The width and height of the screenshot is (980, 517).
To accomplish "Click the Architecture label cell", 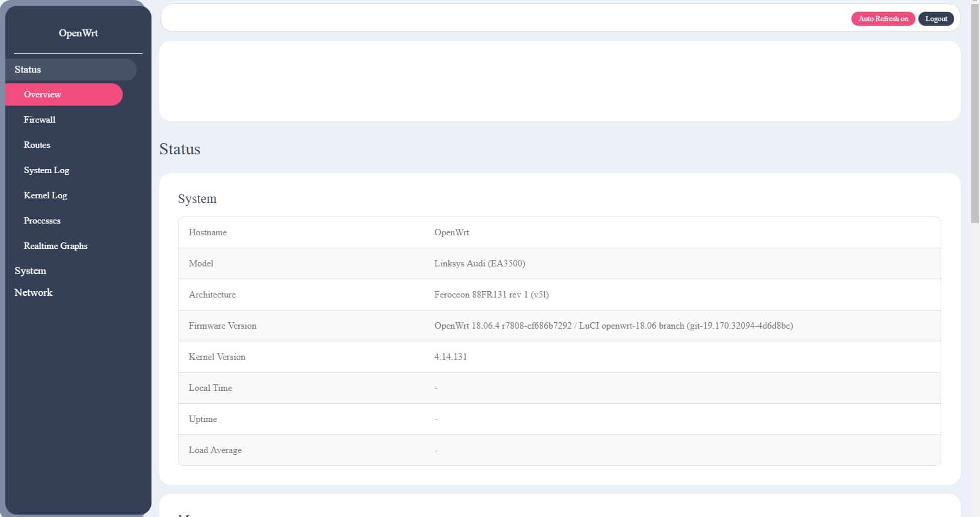I will click(212, 295).
